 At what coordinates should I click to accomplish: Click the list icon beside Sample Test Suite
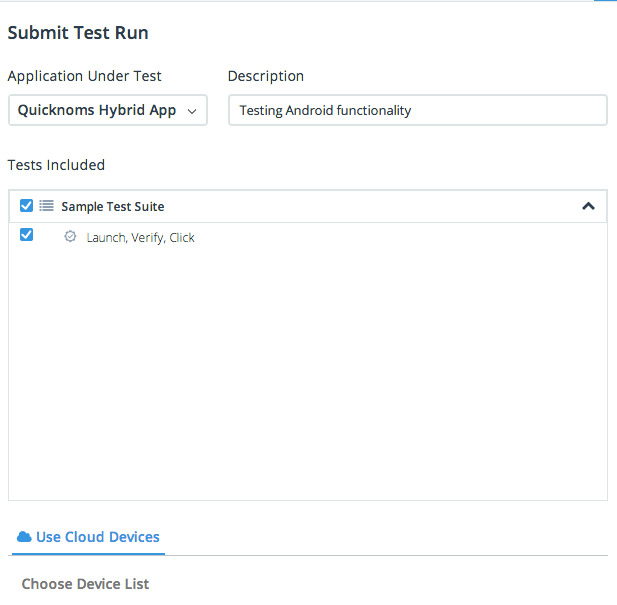pos(46,206)
